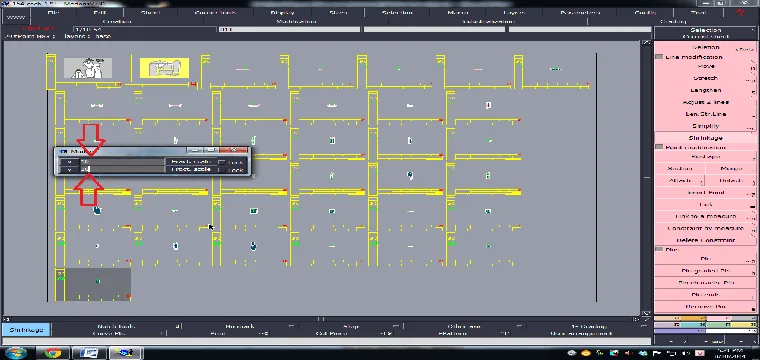Collapse the Point modification section
This screenshot has height=360, width=760.
[659, 147]
